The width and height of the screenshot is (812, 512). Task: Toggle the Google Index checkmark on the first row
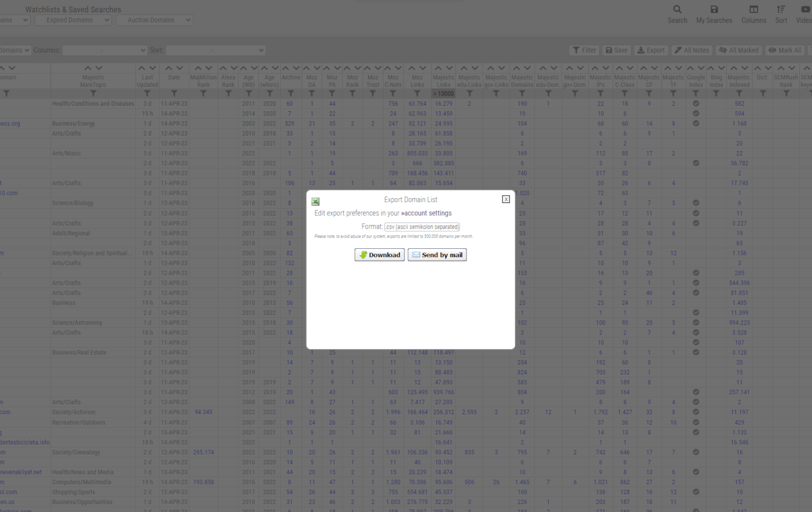point(696,103)
